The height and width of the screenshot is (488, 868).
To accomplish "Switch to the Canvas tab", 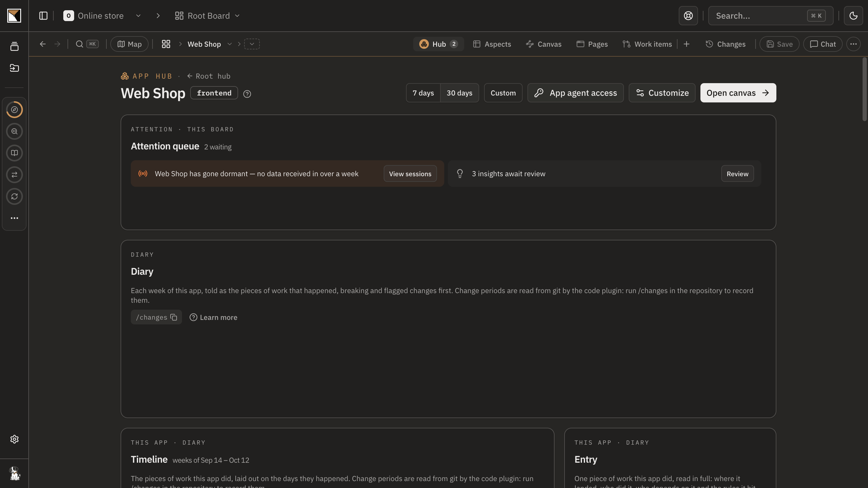I will [x=543, y=44].
